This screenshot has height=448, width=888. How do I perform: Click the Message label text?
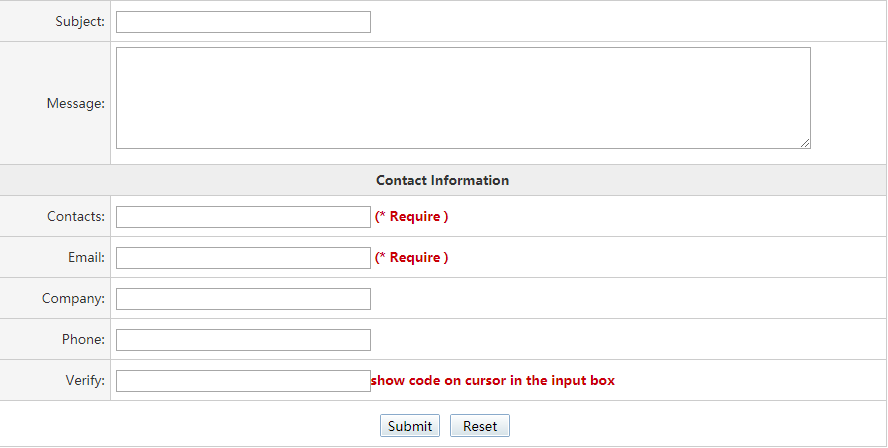point(75,103)
